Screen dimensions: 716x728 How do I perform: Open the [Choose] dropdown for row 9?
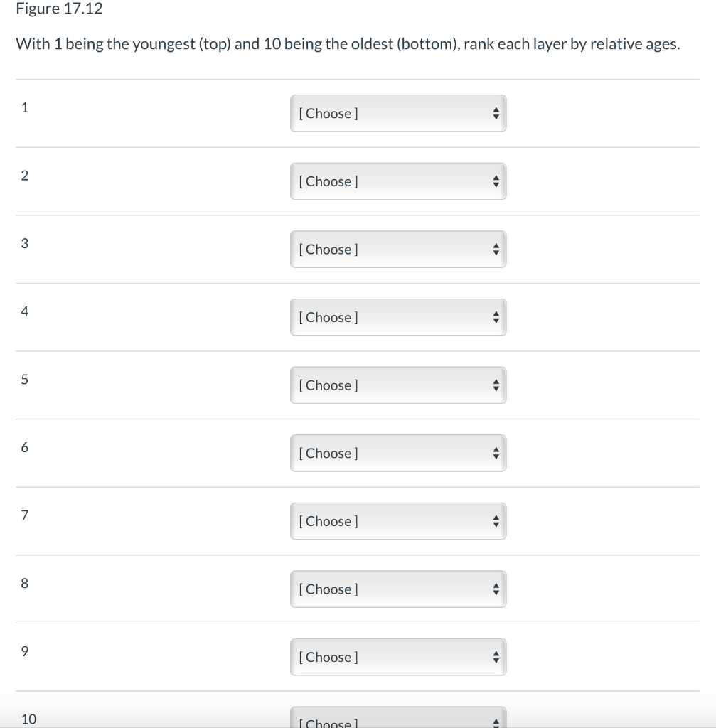coord(388,657)
